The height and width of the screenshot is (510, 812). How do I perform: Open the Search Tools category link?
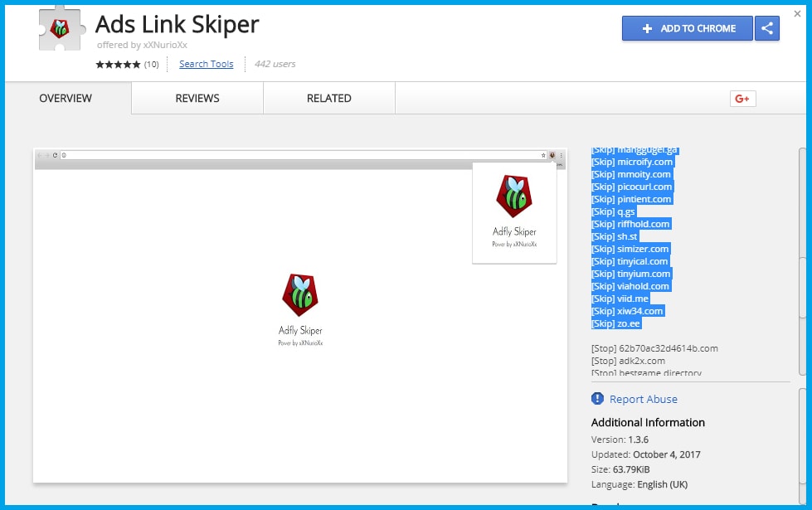pos(206,64)
